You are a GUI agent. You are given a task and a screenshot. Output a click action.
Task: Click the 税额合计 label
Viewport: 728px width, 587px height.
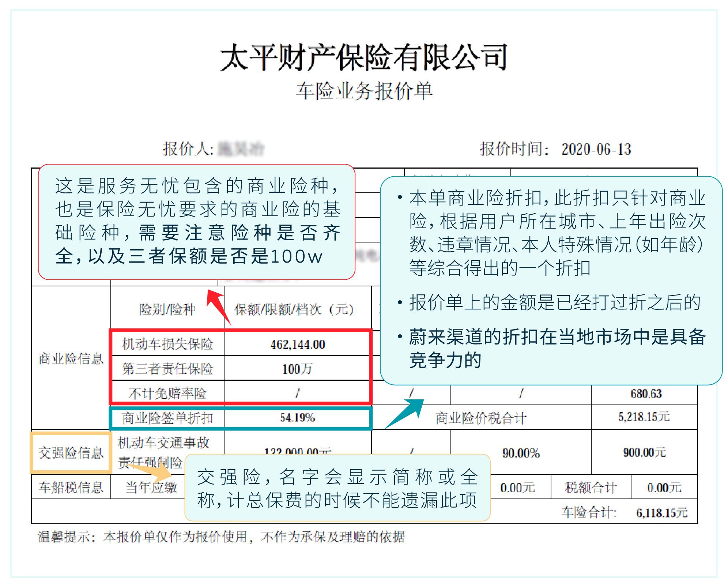(x=591, y=488)
